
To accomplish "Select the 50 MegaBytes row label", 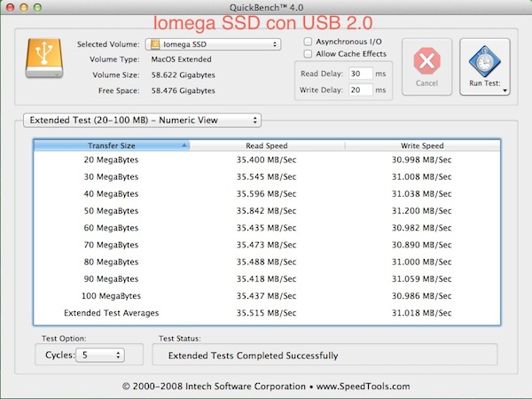I will point(112,211).
